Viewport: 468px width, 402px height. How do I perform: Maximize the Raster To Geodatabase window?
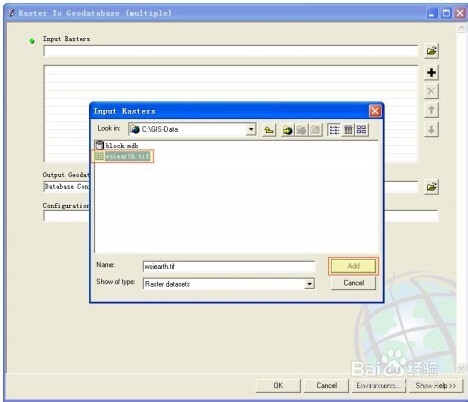coord(446,13)
